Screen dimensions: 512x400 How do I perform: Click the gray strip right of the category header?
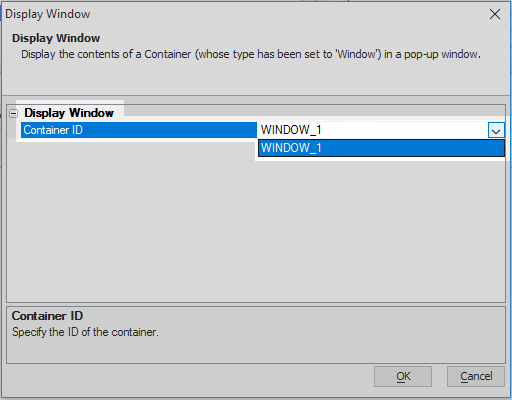pos(314,111)
